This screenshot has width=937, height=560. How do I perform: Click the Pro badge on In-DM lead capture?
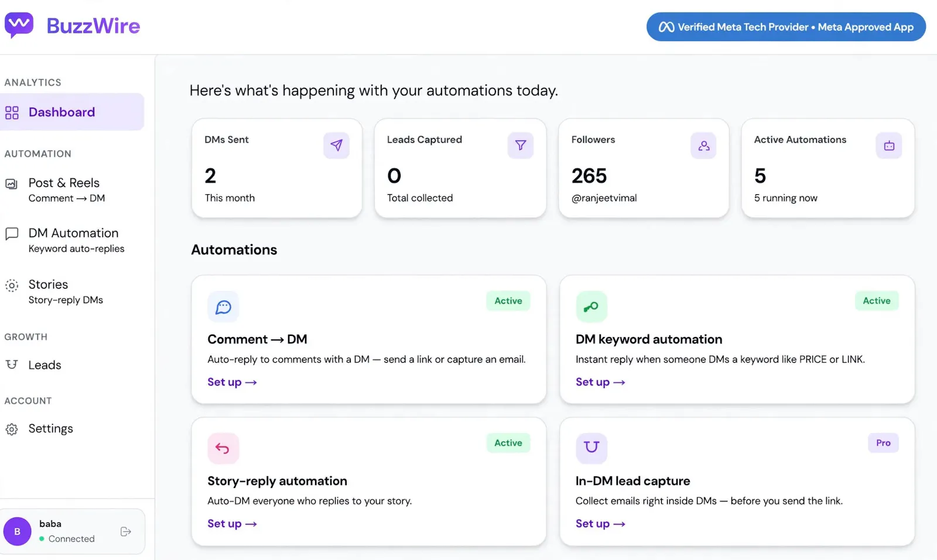tap(883, 443)
